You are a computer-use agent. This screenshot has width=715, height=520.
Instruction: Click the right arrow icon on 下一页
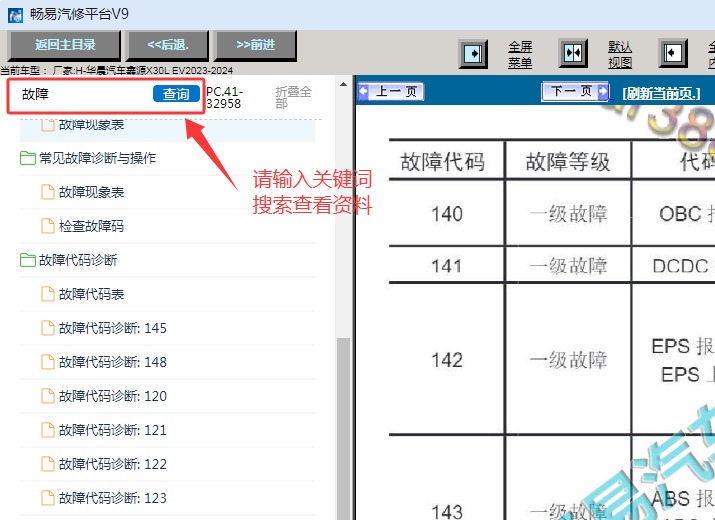pyautogui.click(x=603, y=91)
